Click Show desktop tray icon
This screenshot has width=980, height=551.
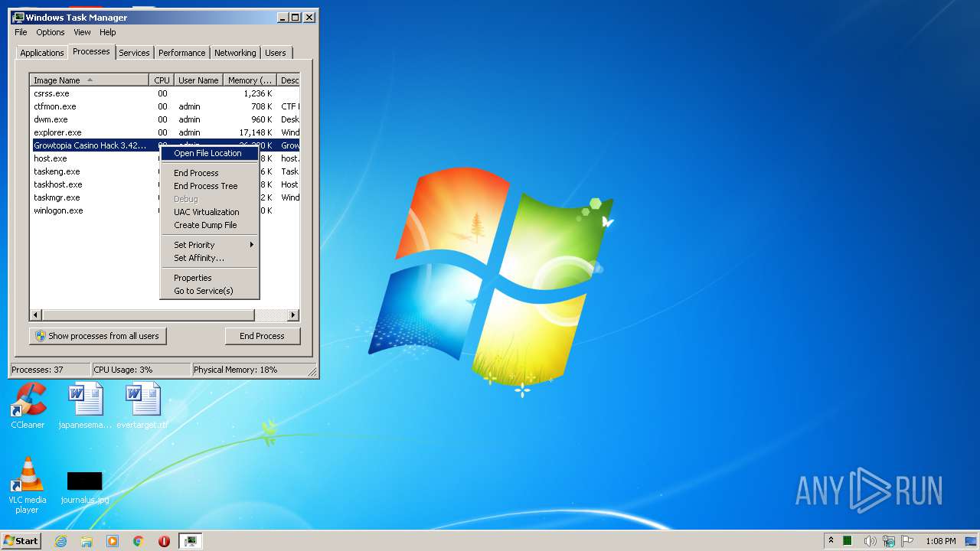tap(971, 541)
